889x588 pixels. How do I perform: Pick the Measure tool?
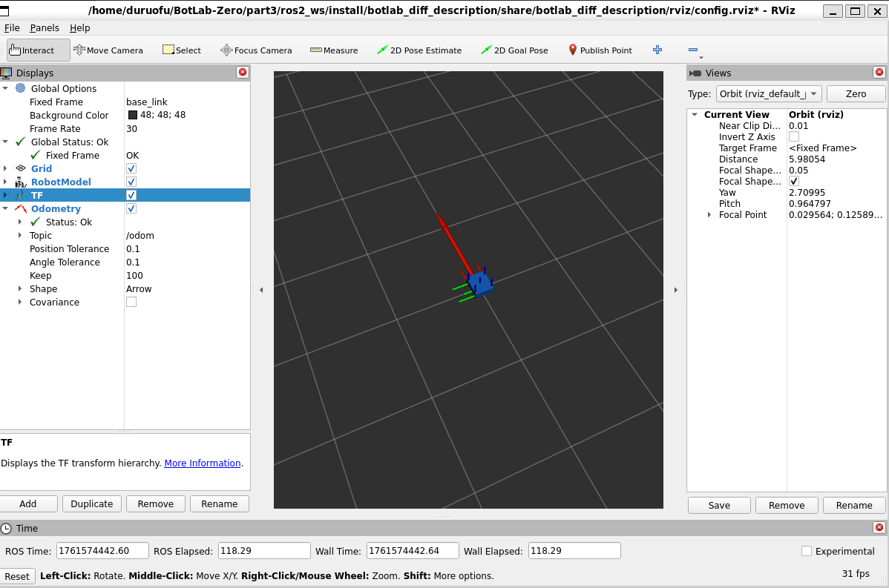coord(334,50)
